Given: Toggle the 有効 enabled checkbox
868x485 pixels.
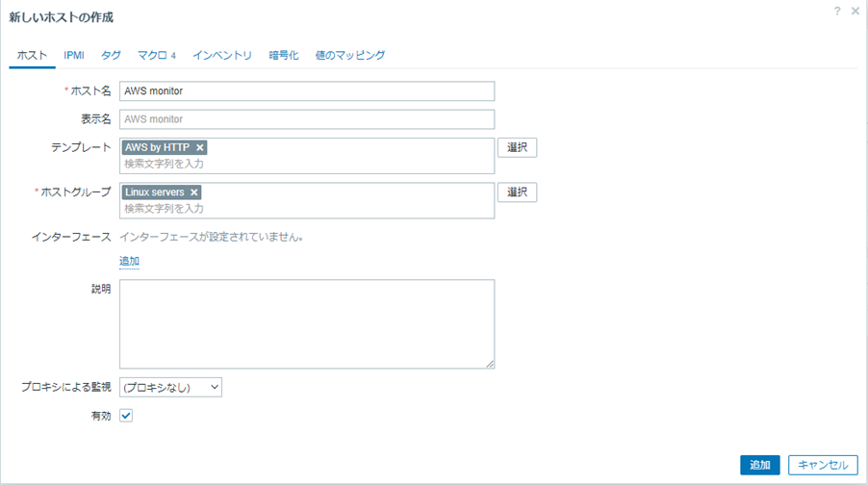Looking at the screenshot, I should (x=126, y=416).
